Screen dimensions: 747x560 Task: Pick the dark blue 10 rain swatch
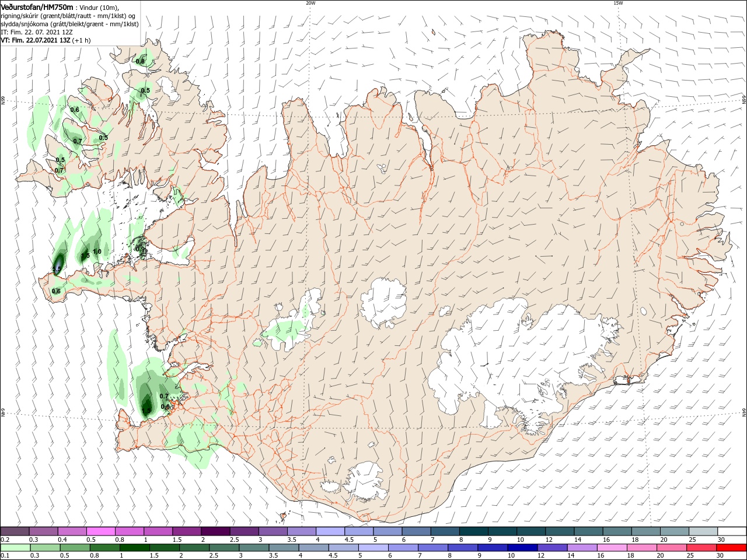(521, 548)
